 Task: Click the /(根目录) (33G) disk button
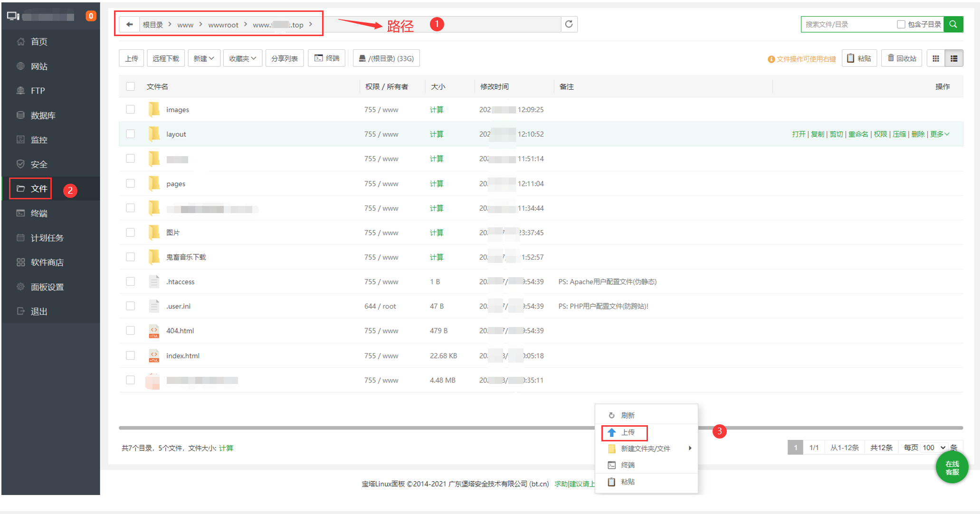click(x=386, y=58)
